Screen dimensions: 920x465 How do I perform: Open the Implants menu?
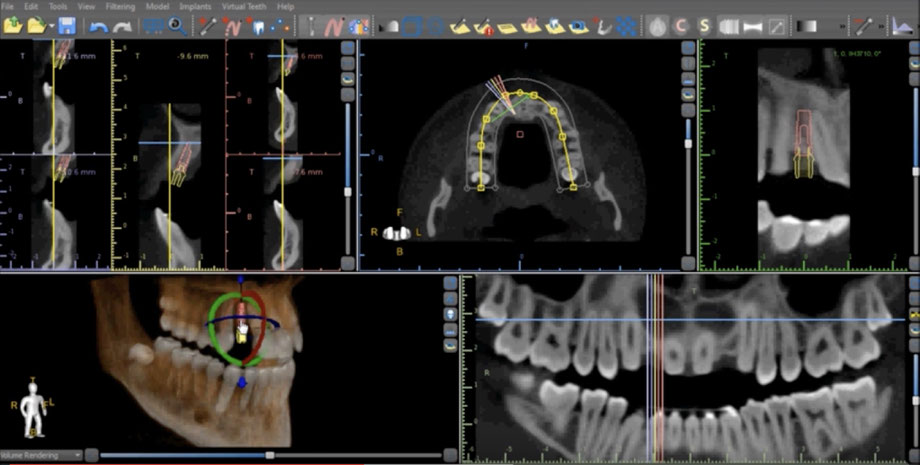[194, 6]
